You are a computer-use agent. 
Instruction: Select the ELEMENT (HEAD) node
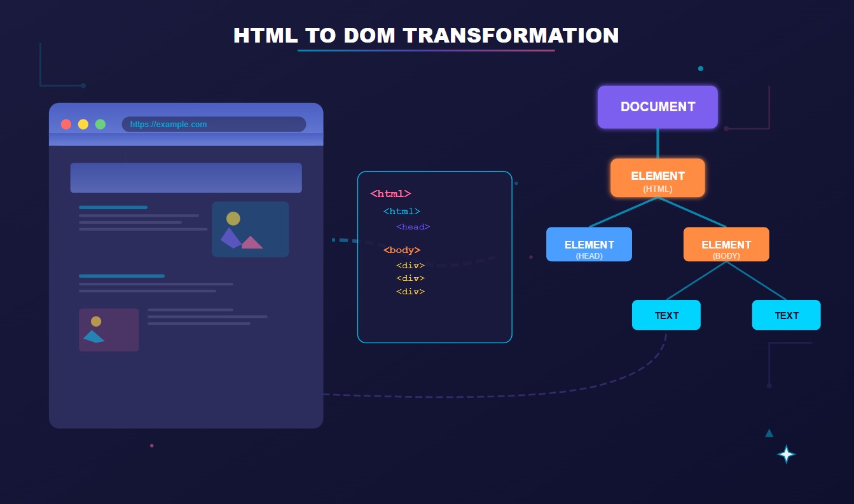[589, 244]
